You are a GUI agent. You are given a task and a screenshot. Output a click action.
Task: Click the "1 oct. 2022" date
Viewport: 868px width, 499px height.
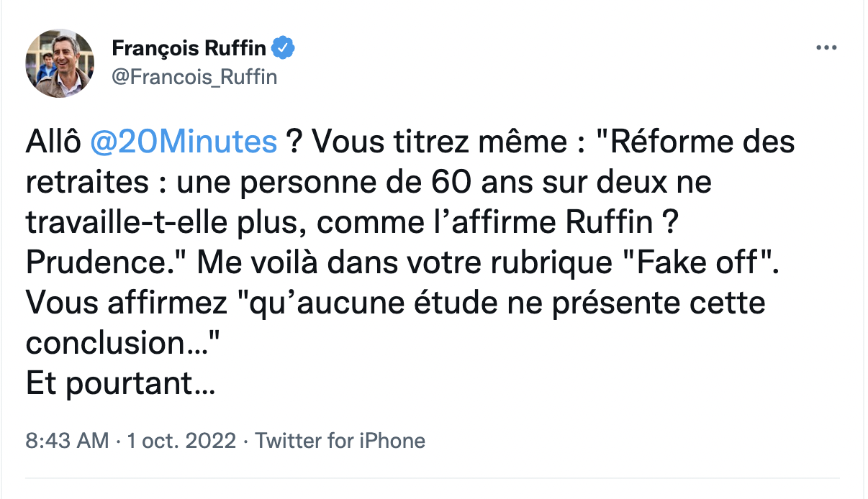[181, 440]
